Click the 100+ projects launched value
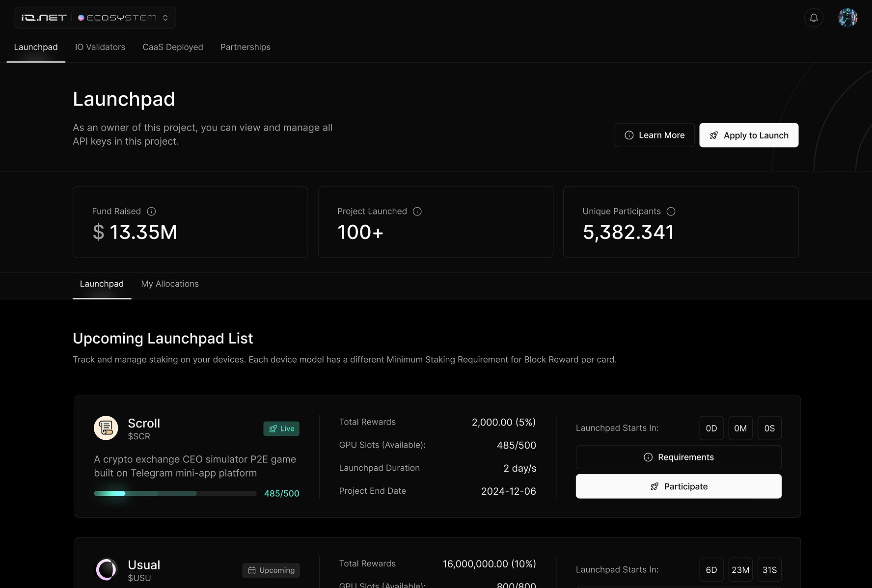The image size is (872, 588). click(360, 232)
